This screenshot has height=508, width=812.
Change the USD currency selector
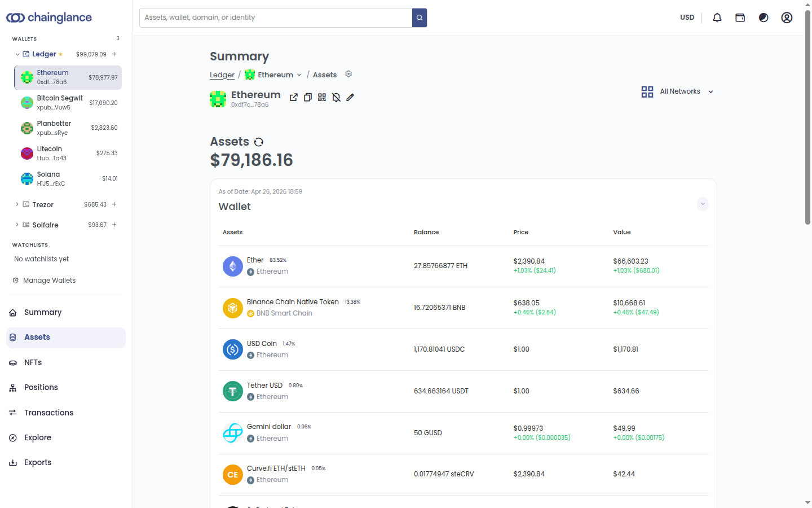click(x=687, y=17)
